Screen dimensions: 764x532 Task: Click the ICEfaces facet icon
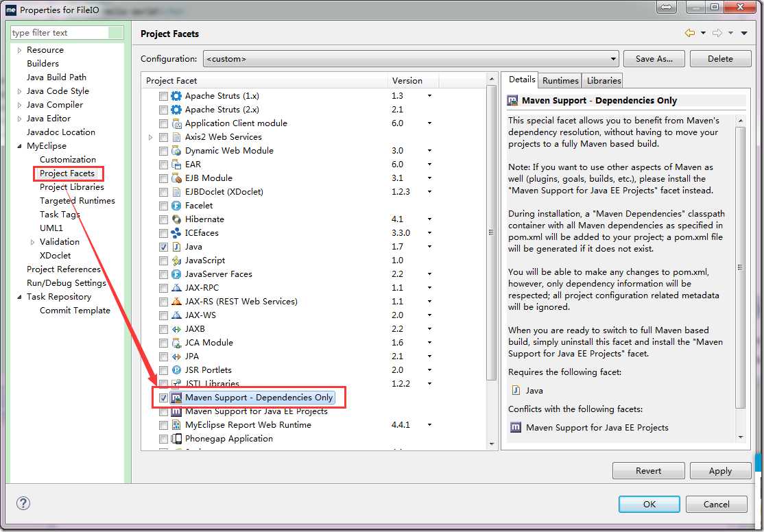pos(176,233)
